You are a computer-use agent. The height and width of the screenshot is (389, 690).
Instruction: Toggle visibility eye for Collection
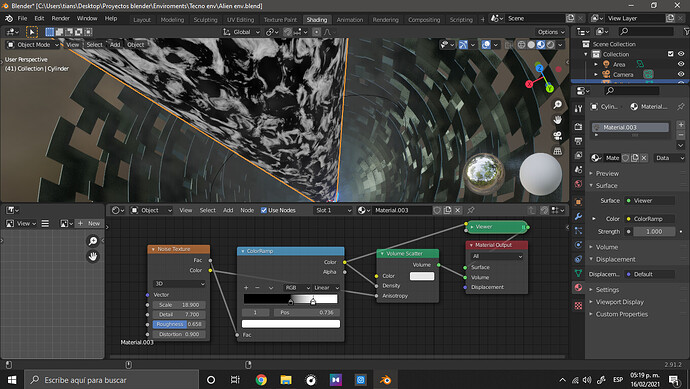coord(681,54)
